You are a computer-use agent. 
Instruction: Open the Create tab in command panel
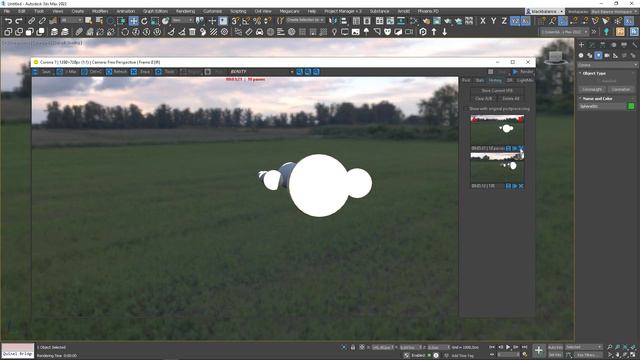pos(581,44)
